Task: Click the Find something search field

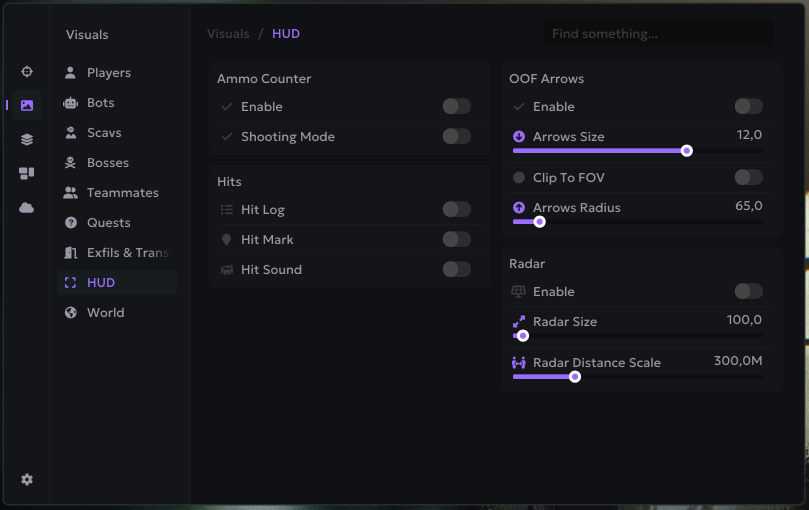Action: (x=658, y=34)
